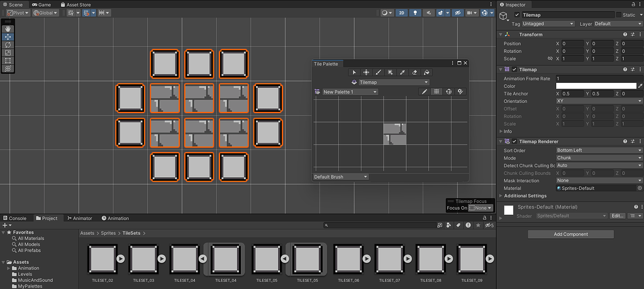The image size is (644, 289).
Task: Switch to the Game tab
Action: (x=41, y=4)
